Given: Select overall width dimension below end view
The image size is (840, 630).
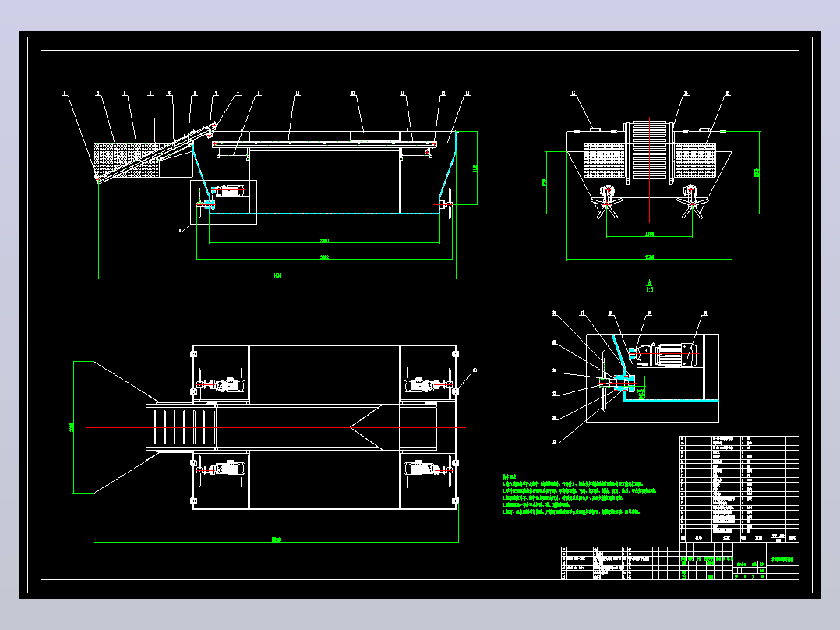Looking at the screenshot, I should [649, 257].
